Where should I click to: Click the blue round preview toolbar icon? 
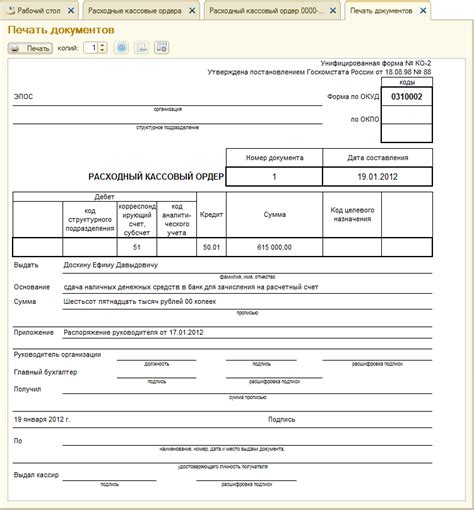coord(121,48)
